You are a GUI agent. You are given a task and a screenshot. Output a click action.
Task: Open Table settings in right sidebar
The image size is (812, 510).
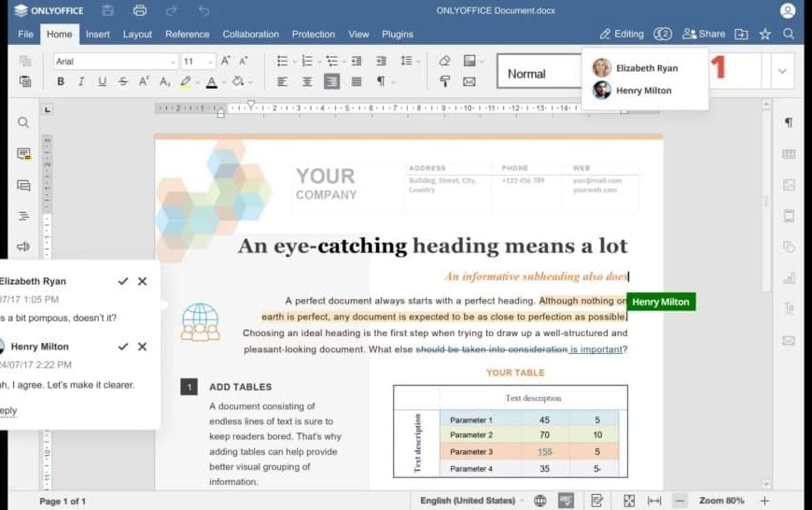[x=788, y=153]
